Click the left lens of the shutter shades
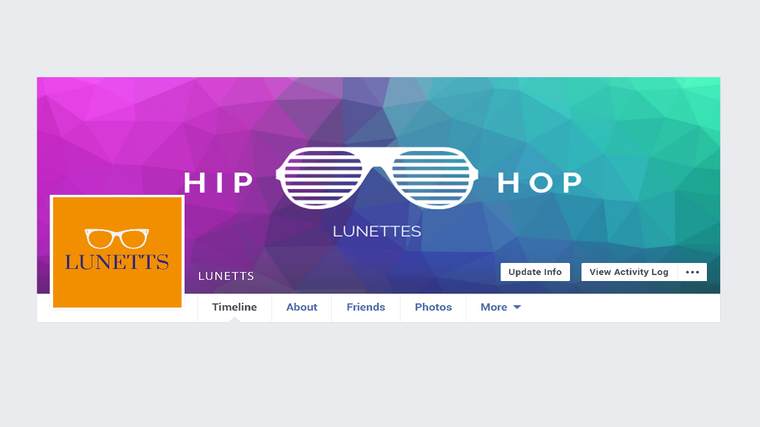The height and width of the screenshot is (427, 760). [323, 178]
